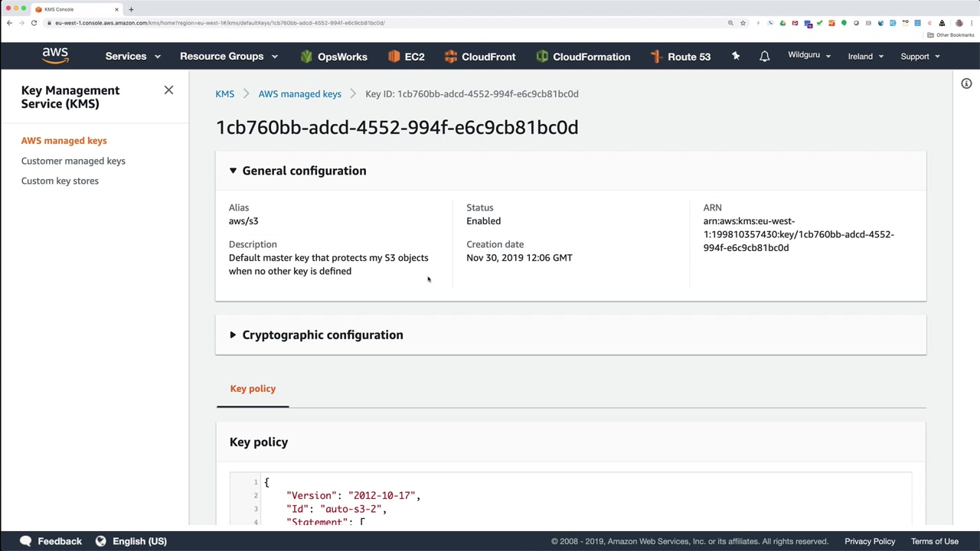Click the info panel icon at right edge
The image size is (980, 551).
[966, 83]
